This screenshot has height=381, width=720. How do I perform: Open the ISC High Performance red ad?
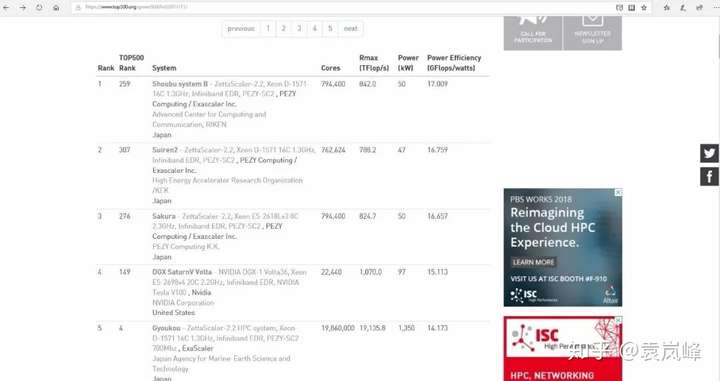point(563,349)
